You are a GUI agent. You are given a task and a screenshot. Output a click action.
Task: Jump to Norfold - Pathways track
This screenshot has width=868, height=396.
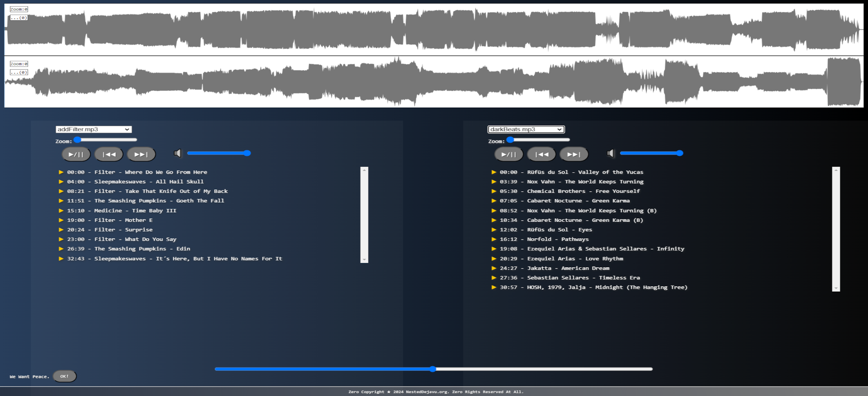tap(557, 239)
